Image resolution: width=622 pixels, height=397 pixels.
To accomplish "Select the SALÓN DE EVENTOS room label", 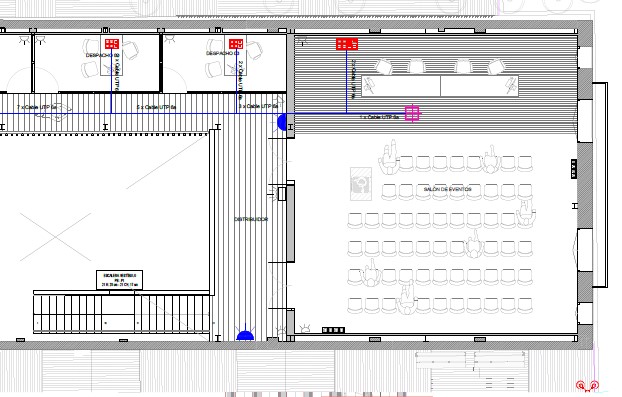I will [447, 189].
